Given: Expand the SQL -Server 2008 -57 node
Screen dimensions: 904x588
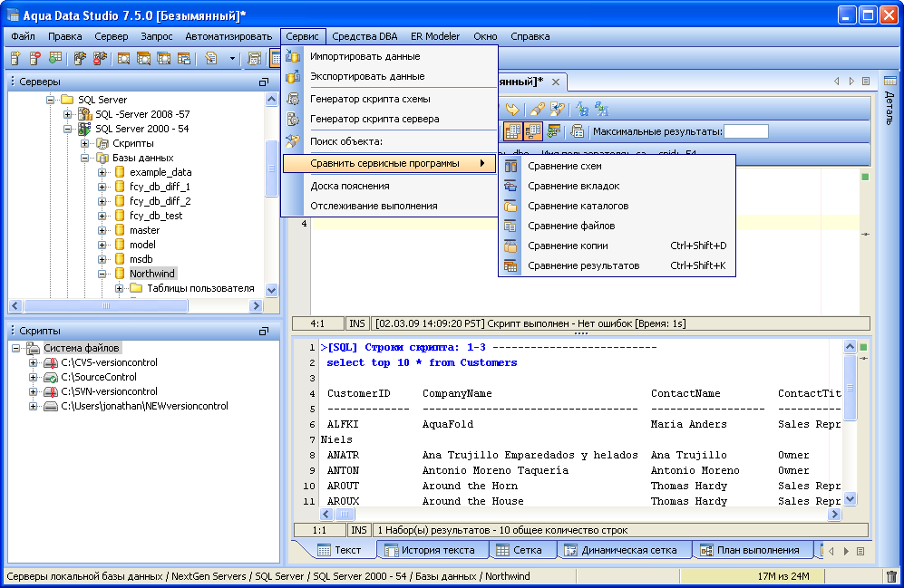Looking at the screenshot, I should (67, 114).
